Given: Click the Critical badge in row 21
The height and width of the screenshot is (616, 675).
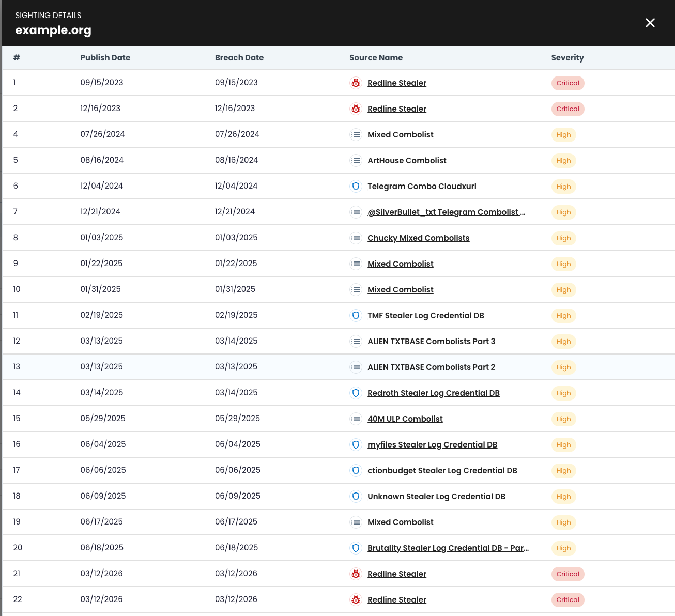Looking at the screenshot, I should click(567, 574).
